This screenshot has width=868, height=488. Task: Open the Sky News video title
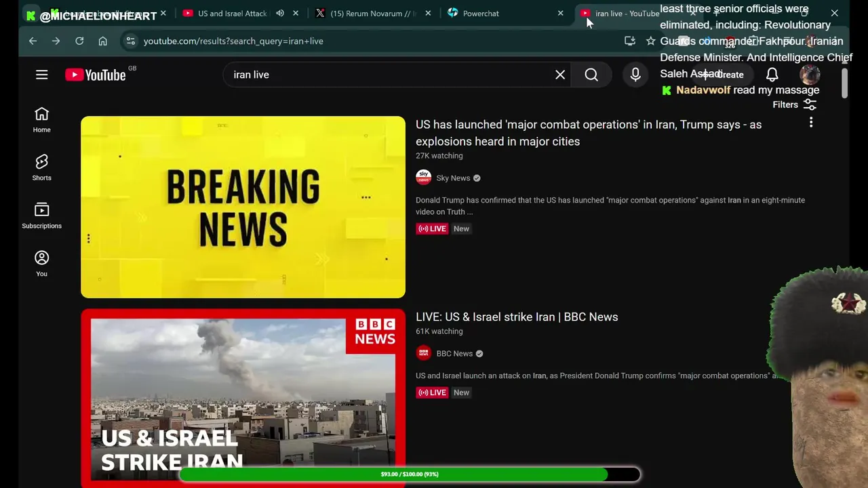click(x=589, y=133)
